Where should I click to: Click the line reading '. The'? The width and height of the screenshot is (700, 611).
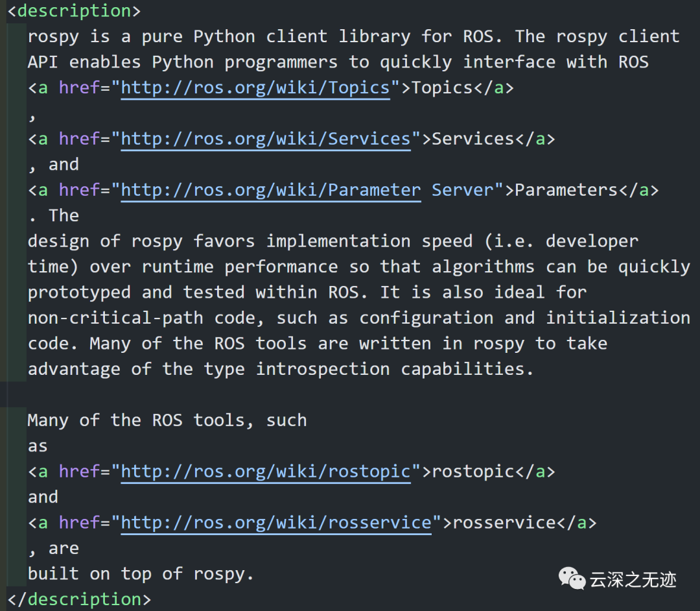click(x=54, y=216)
